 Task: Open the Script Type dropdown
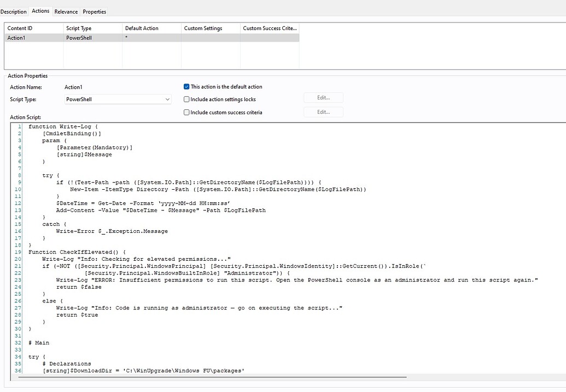(x=166, y=98)
